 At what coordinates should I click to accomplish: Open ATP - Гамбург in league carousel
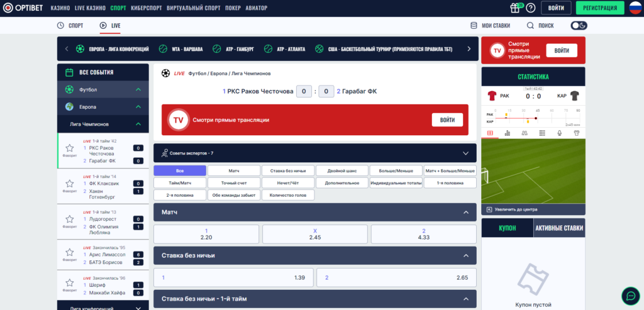(x=233, y=49)
